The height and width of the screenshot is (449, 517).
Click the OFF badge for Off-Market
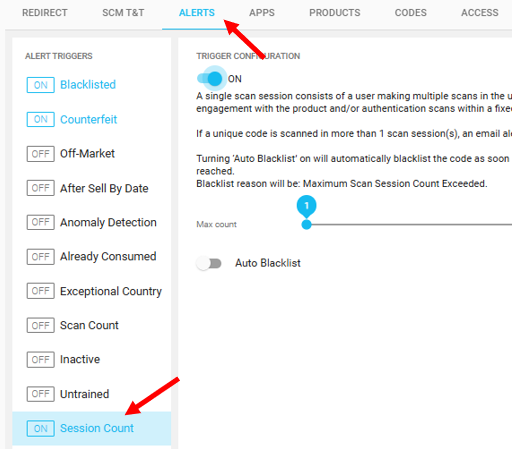click(41, 154)
